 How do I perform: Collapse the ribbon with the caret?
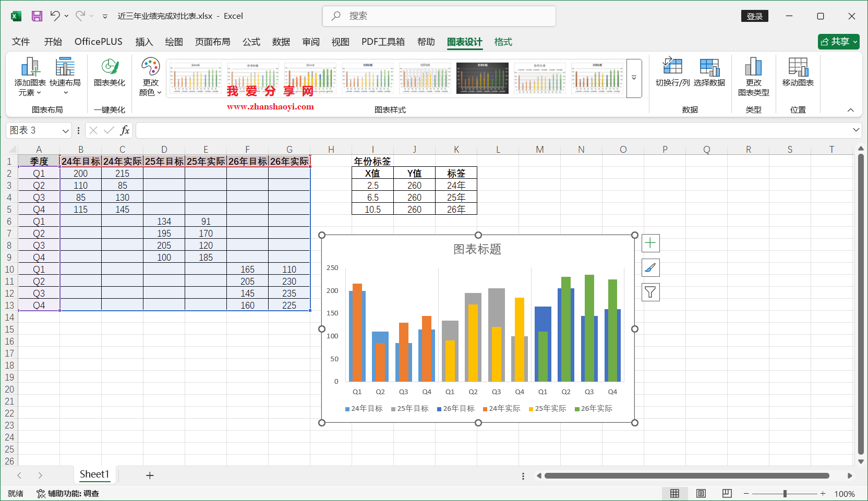point(851,110)
